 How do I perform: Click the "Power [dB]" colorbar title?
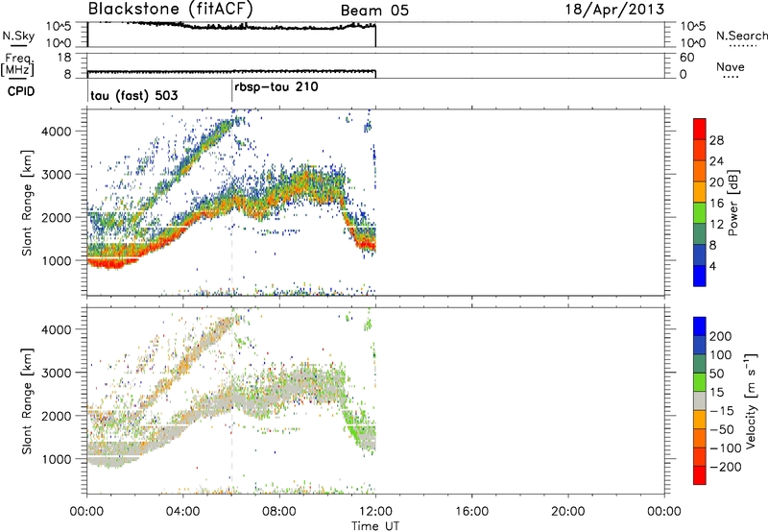pos(733,203)
